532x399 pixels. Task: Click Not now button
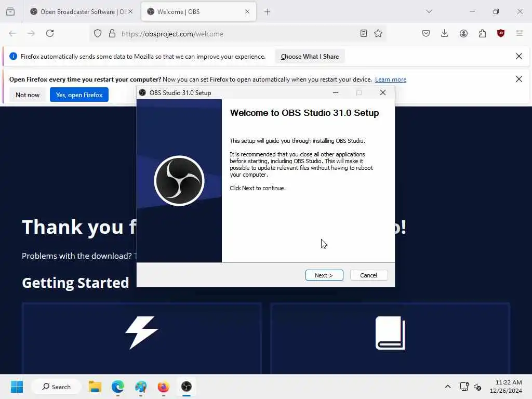click(28, 95)
